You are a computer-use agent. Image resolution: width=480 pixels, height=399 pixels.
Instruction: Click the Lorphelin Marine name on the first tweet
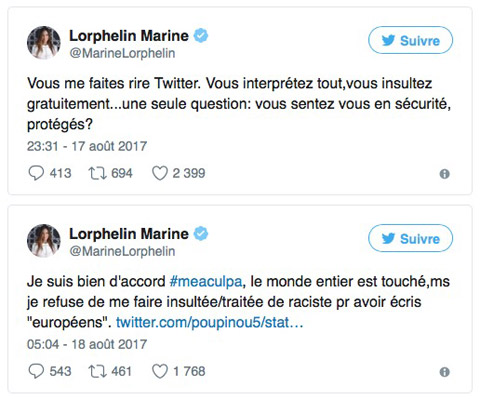[x=129, y=36]
